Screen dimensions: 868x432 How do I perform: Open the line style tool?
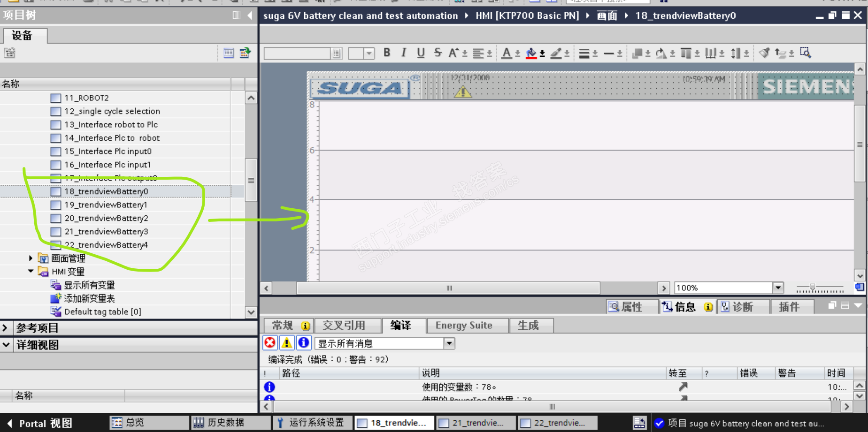coord(584,53)
